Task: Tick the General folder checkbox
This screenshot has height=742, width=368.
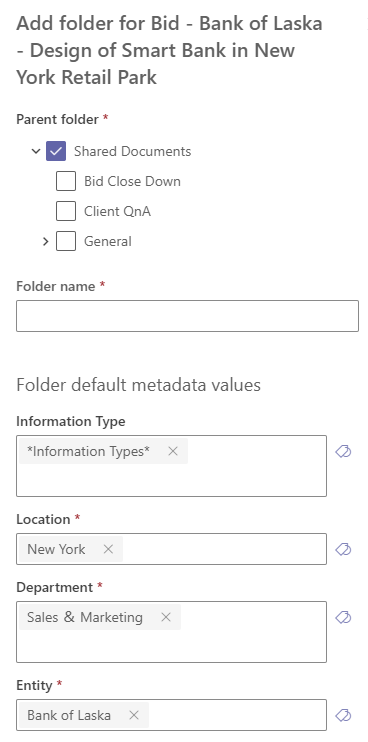Action: click(x=66, y=241)
